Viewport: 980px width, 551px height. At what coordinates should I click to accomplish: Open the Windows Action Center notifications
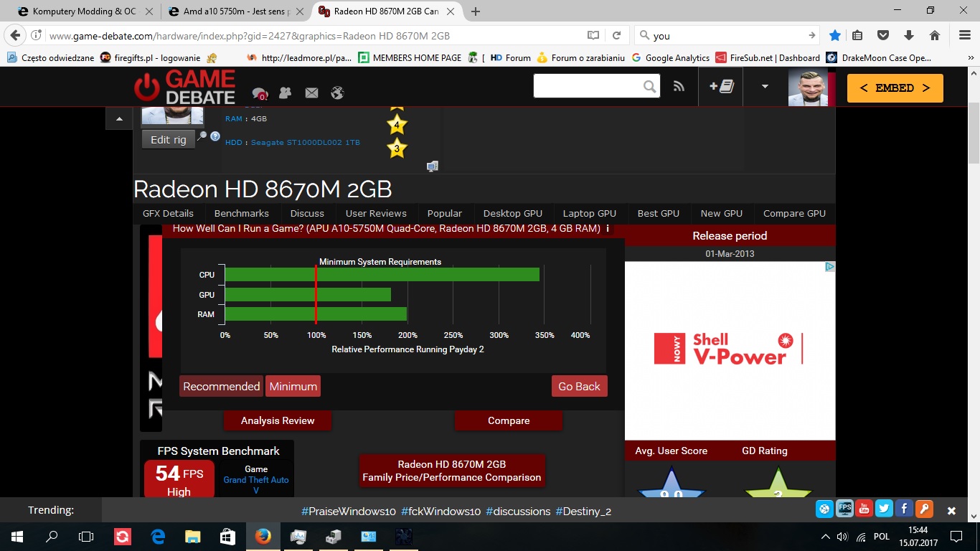pyautogui.click(x=956, y=536)
